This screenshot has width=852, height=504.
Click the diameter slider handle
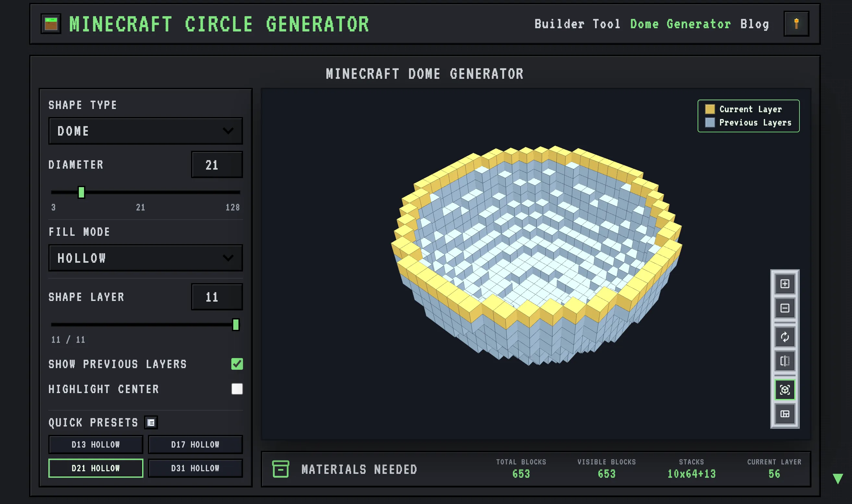(81, 192)
